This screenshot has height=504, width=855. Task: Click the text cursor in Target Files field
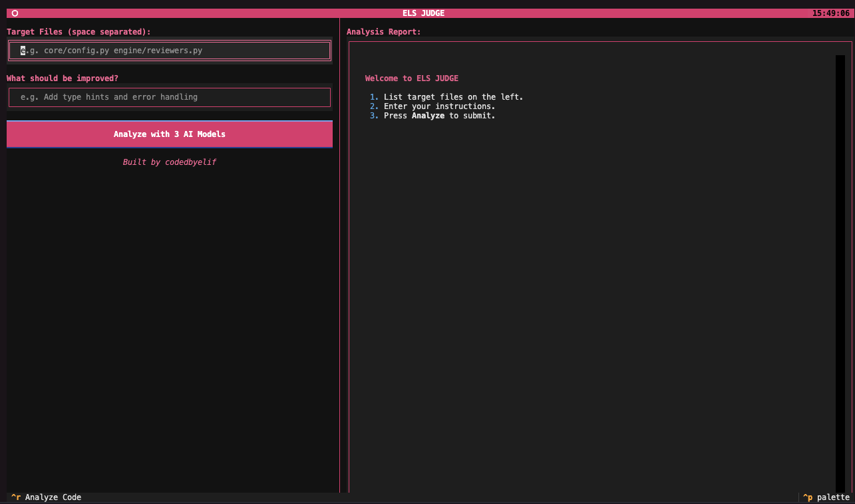click(23, 51)
